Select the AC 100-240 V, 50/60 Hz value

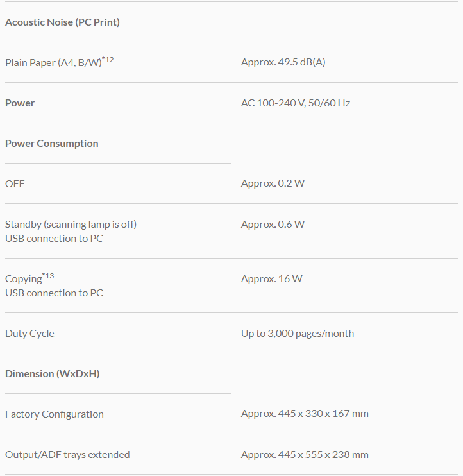pos(295,103)
